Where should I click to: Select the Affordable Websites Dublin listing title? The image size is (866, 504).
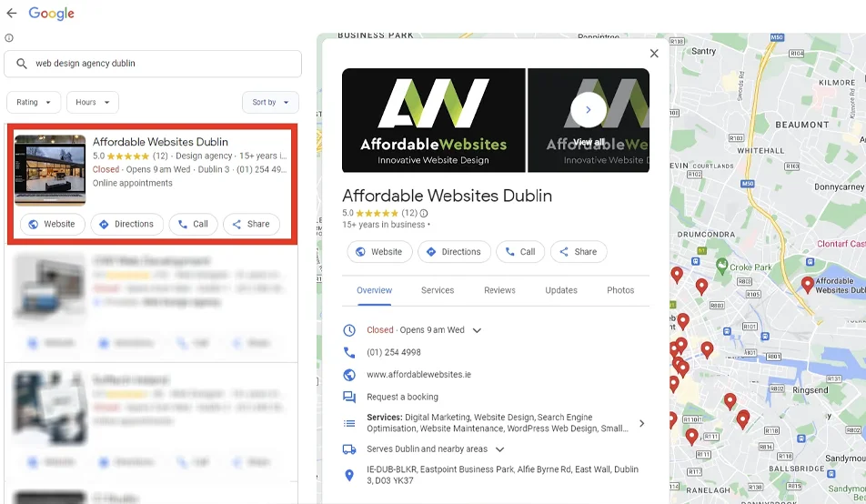[x=160, y=142]
